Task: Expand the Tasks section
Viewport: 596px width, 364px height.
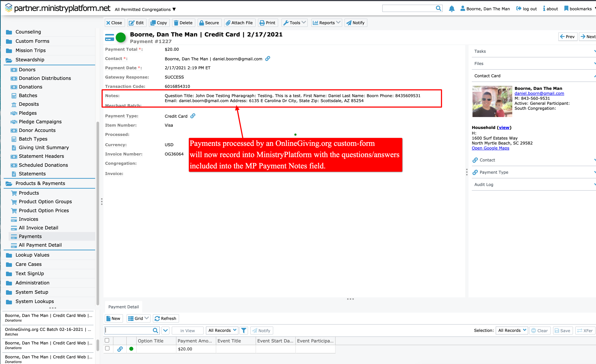Action: pos(534,51)
